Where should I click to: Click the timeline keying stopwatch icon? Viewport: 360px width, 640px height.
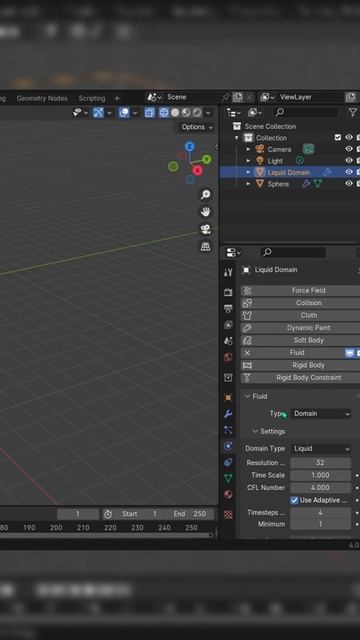[108, 514]
